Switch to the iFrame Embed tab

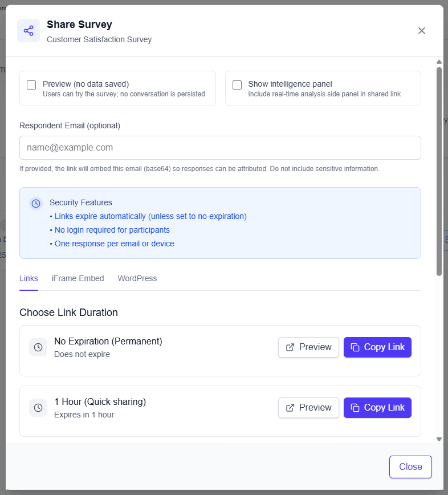pos(78,278)
